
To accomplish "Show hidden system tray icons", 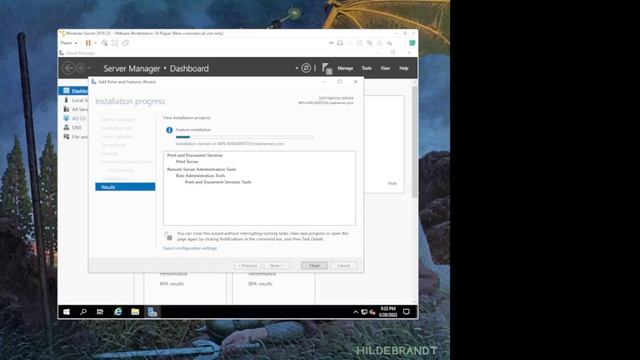I will point(356,312).
